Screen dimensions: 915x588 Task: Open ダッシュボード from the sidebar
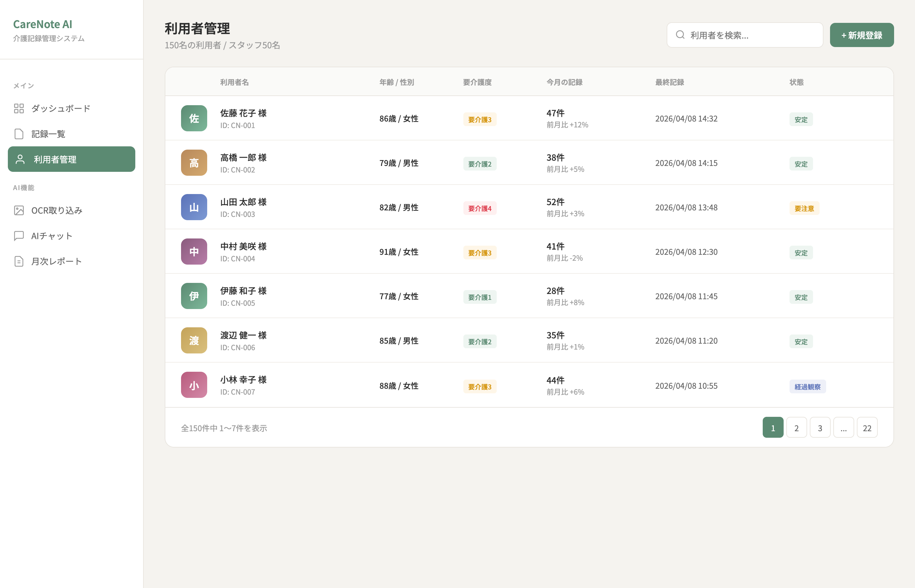pyautogui.click(x=72, y=108)
